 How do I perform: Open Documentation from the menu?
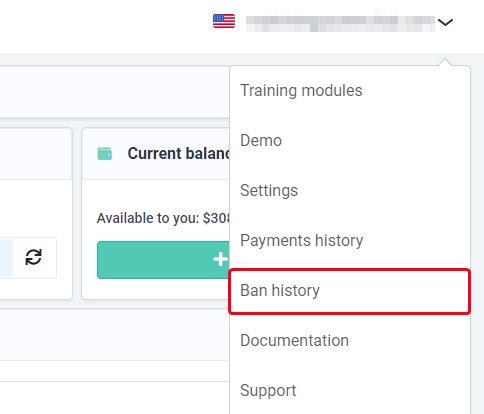tap(350, 340)
